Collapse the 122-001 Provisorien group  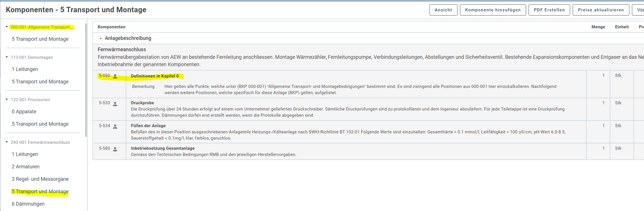(x=7, y=100)
